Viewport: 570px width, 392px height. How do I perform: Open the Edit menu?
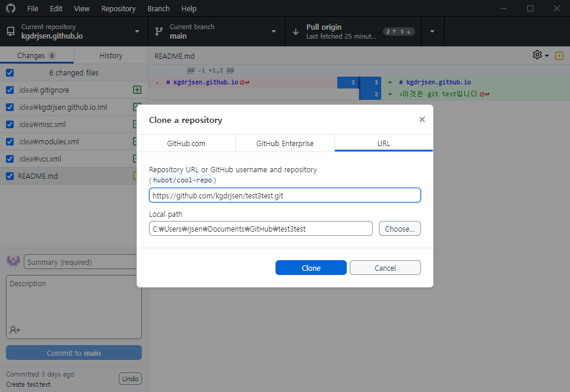point(56,8)
